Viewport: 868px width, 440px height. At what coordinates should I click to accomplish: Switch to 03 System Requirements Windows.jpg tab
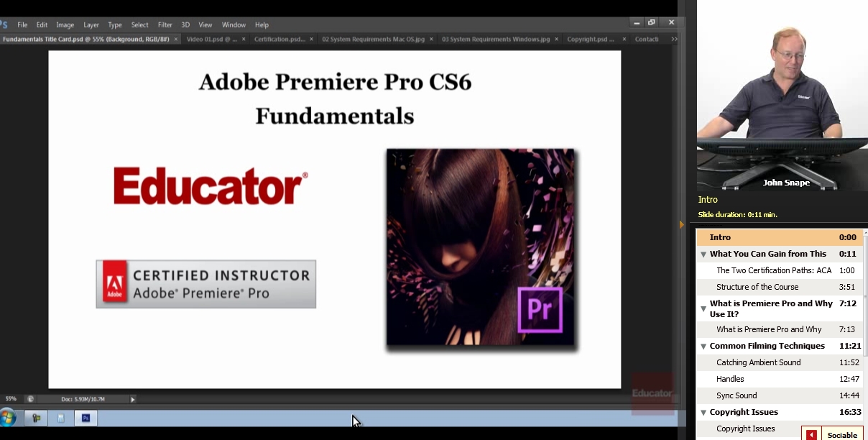coord(496,39)
